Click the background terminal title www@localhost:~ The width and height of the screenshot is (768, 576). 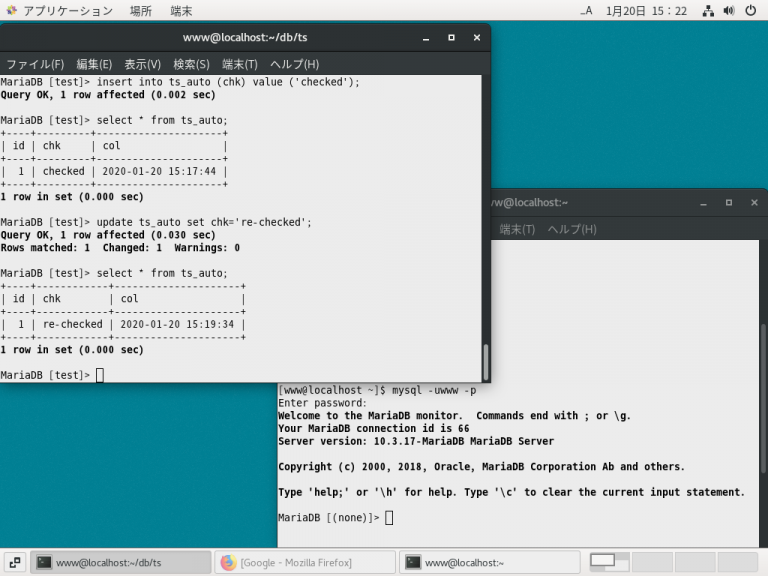click(529, 203)
